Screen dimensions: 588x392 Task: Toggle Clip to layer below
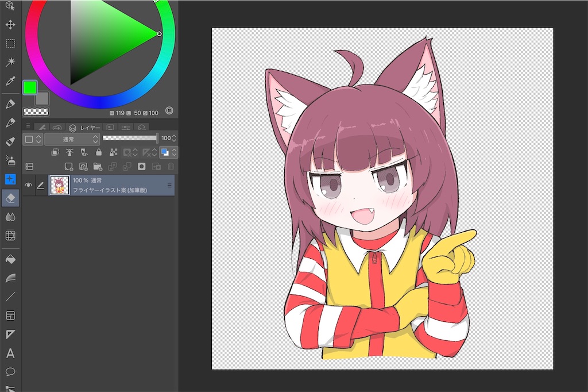click(55, 152)
